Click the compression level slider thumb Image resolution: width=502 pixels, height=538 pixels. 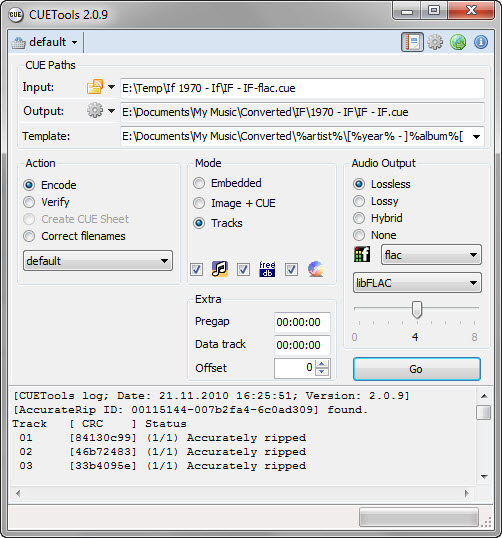point(417,309)
